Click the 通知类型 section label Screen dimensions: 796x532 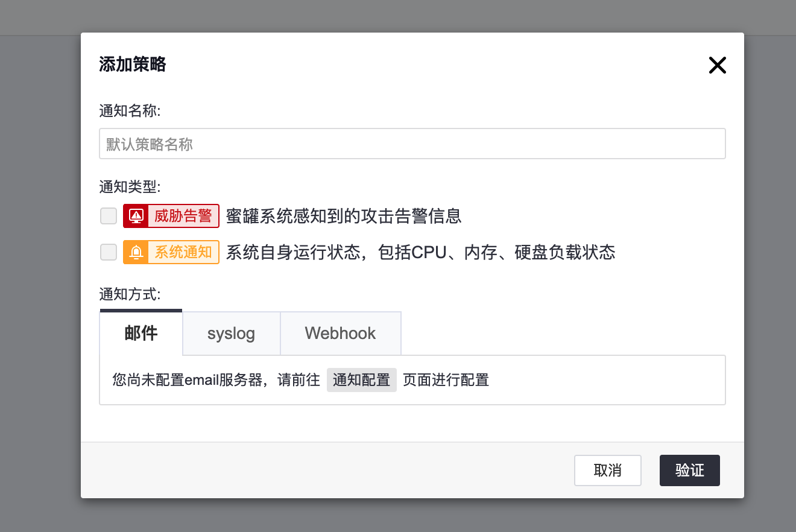(x=130, y=187)
